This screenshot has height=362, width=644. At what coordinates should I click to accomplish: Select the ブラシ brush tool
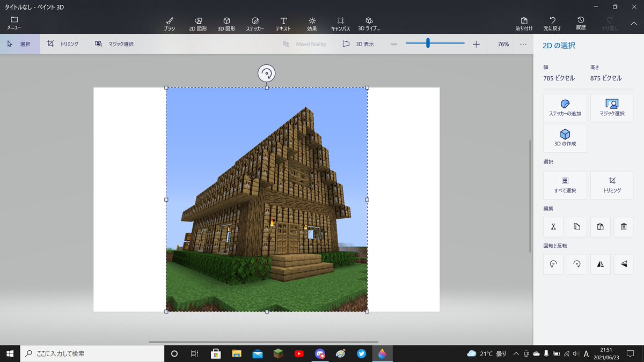coord(170,24)
